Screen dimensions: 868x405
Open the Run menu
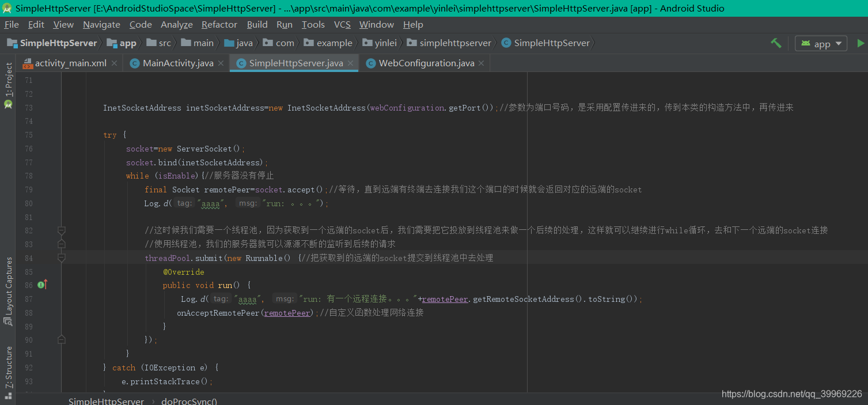285,24
